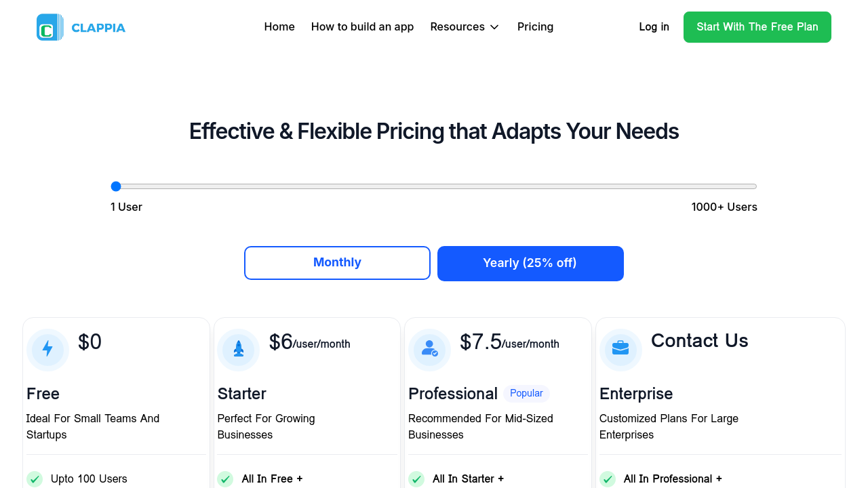Click the user count slider handle

[116, 186]
